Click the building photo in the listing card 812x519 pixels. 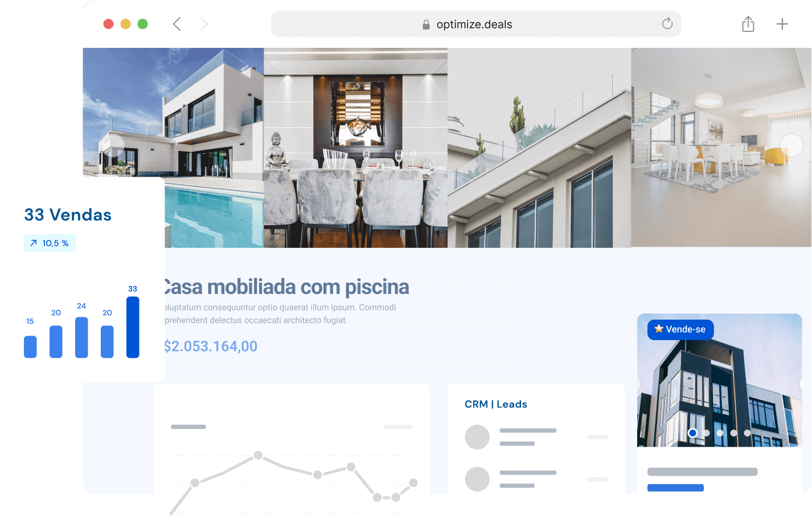(x=720, y=380)
